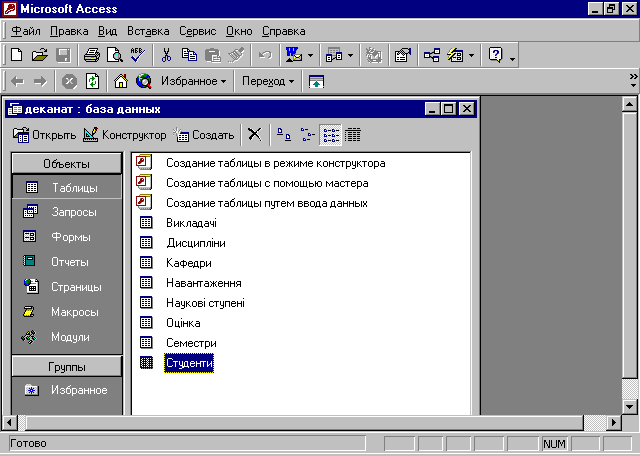
Task: Go back with the Web toolbar arrow
Action: [17, 81]
